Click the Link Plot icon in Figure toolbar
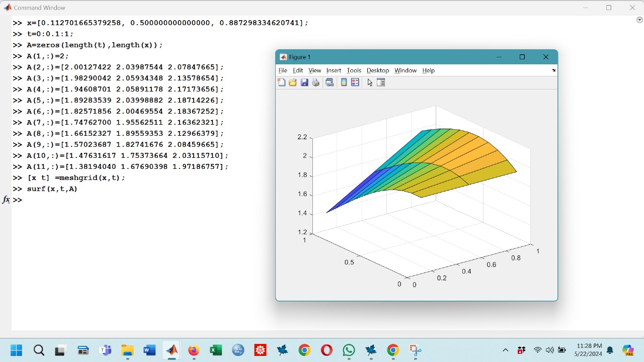Screen dimensions: 644x362 pos(330,82)
